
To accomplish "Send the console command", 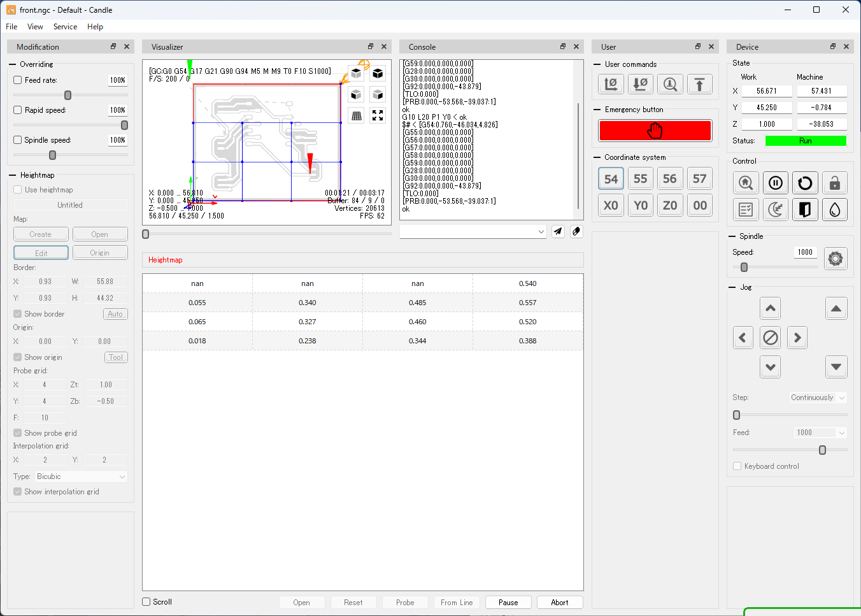I will (x=558, y=231).
